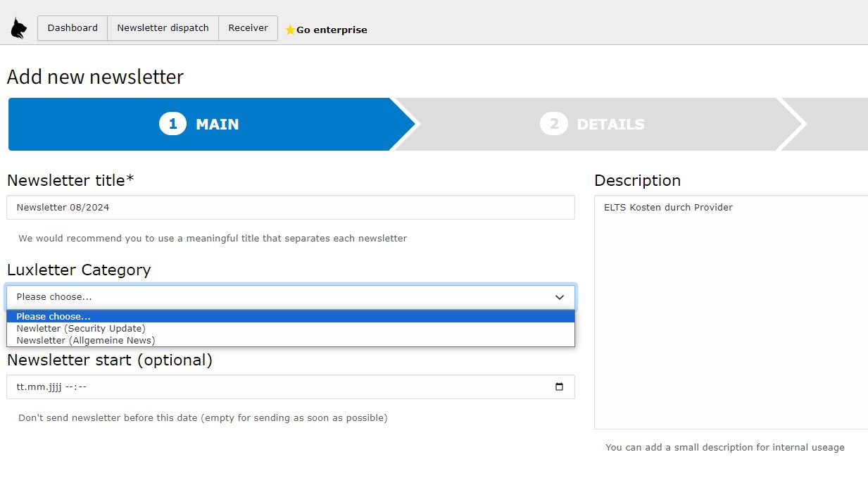Follow the Go enterprise link
Image resolution: width=868 pixels, height=478 pixels.
click(x=332, y=30)
